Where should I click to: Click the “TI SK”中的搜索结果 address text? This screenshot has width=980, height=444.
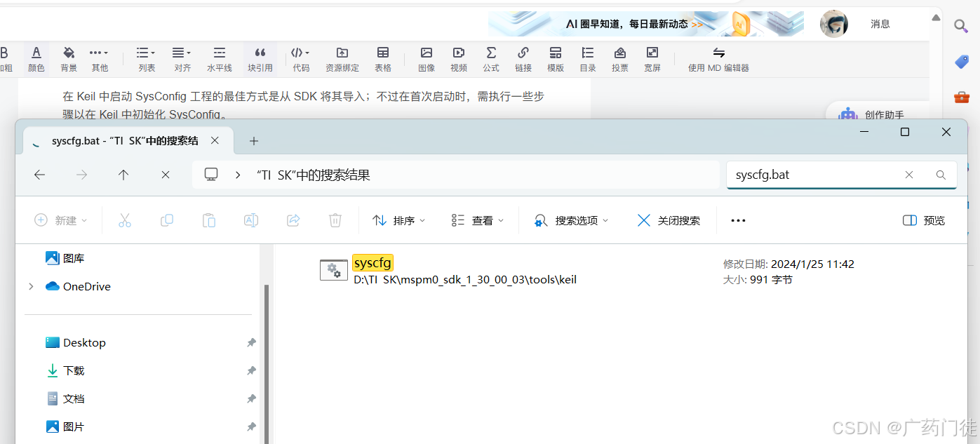[x=313, y=175]
